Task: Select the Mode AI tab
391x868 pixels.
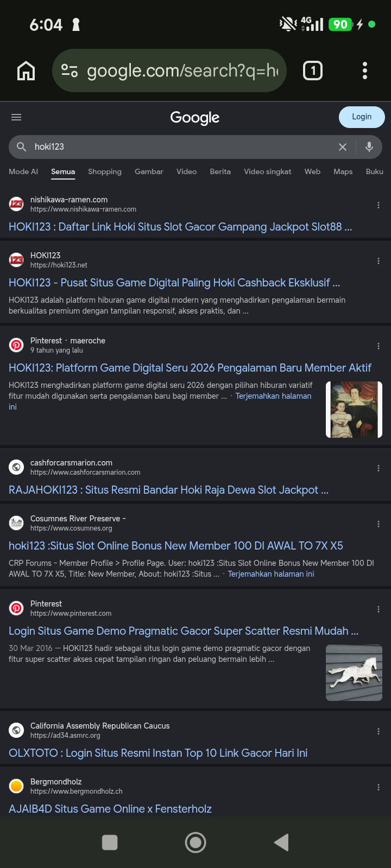Action: pyautogui.click(x=23, y=171)
